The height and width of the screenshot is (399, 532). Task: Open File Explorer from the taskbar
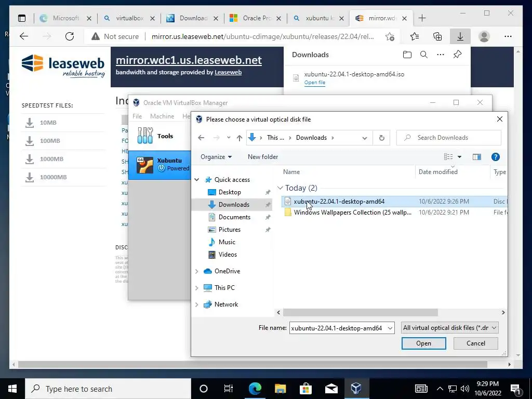280,389
